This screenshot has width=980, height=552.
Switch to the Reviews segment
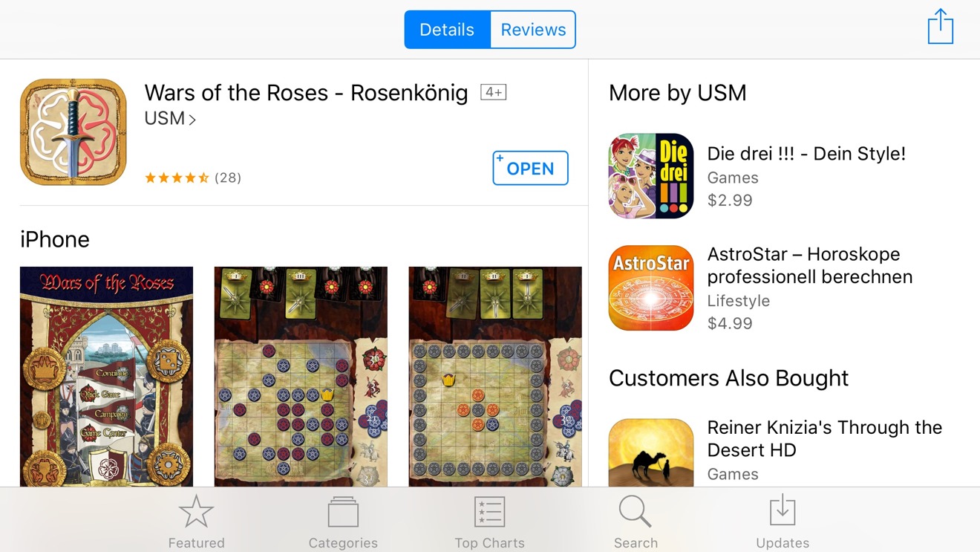click(533, 30)
